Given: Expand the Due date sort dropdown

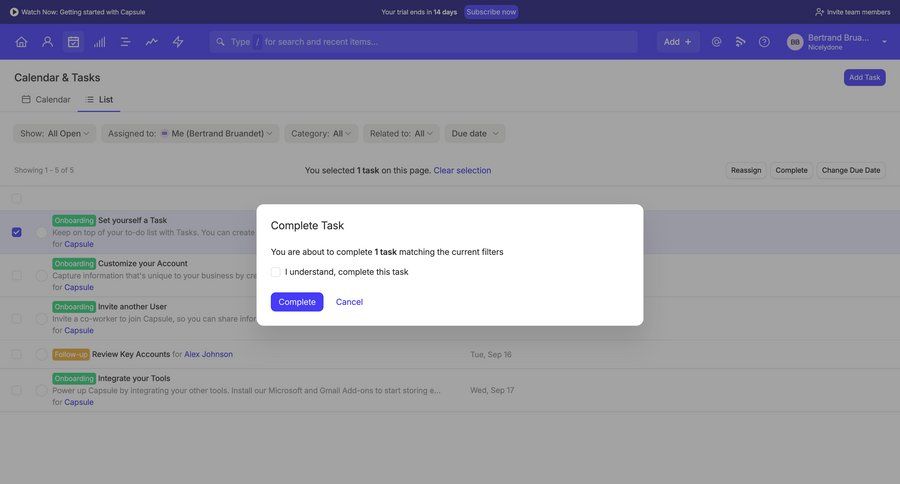Looking at the screenshot, I should coord(475,133).
